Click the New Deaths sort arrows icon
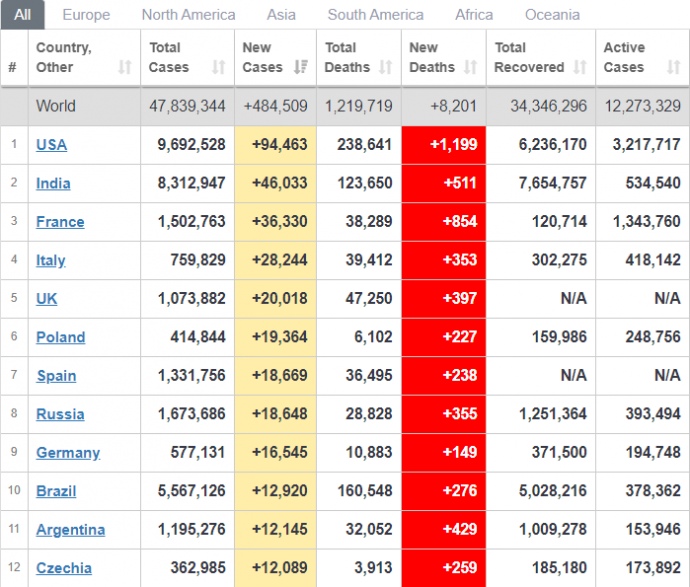Image resolution: width=690 pixels, height=587 pixels. 472,67
